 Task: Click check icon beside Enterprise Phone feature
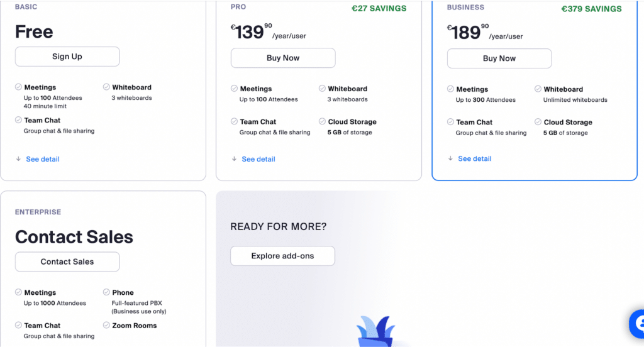[106, 292]
